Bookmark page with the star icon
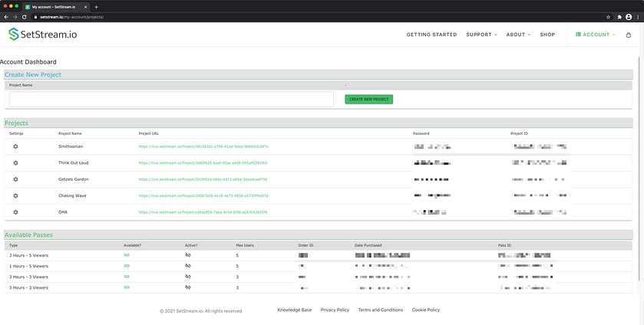644x325 pixels. coord(608,17)
